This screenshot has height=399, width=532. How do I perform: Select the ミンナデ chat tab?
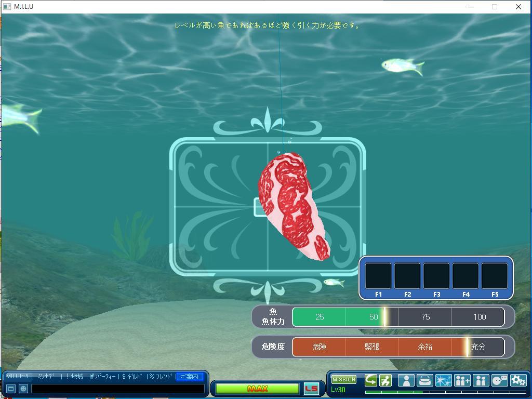[46, 376]
